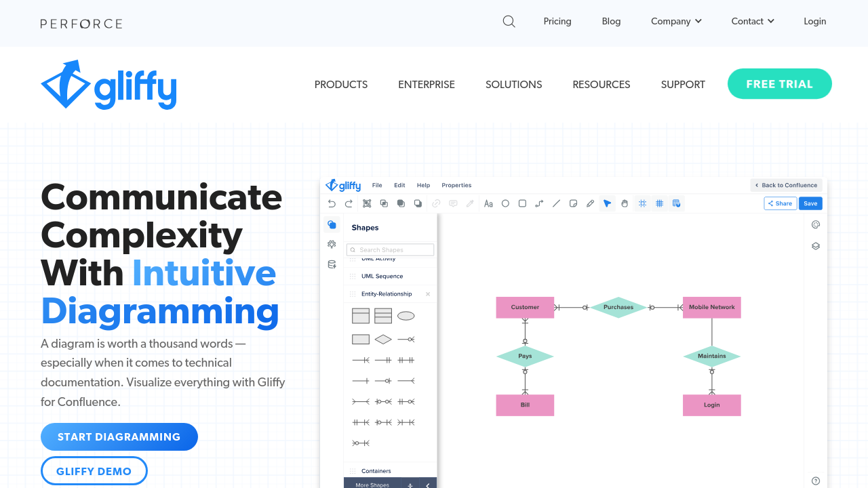Click START DIAGRAMMING button
Image resolution: width=868 pixels, height=488 pixels.
pos(119,437)
